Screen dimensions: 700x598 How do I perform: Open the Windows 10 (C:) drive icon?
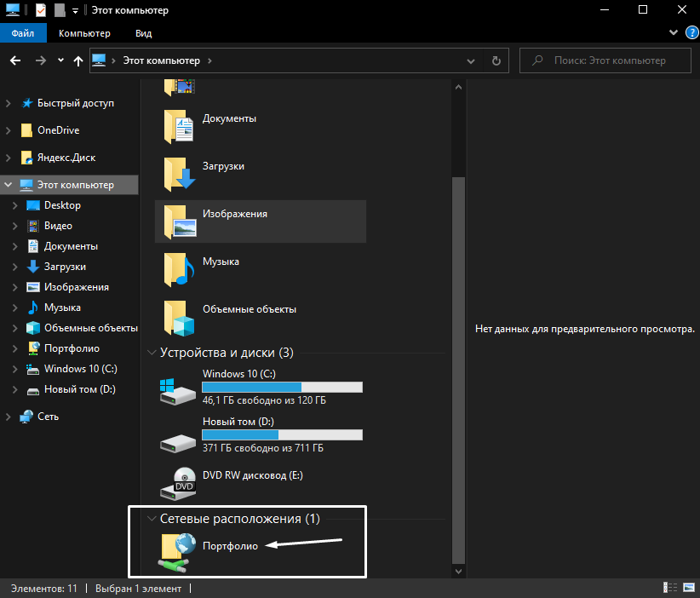[x=178, y=388]
